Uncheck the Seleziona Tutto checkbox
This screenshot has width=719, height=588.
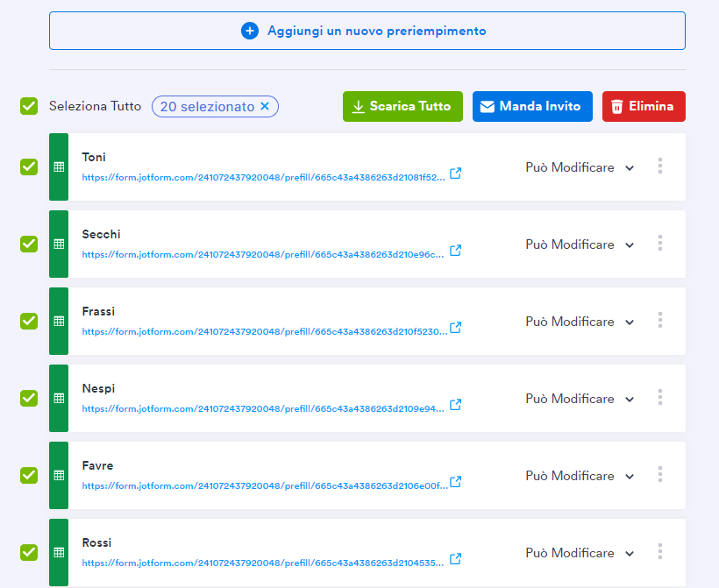(x=29, y=106)
